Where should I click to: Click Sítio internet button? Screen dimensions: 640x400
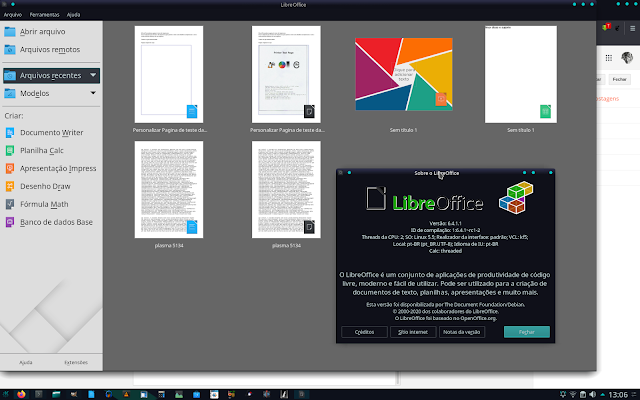pos(413,332)
